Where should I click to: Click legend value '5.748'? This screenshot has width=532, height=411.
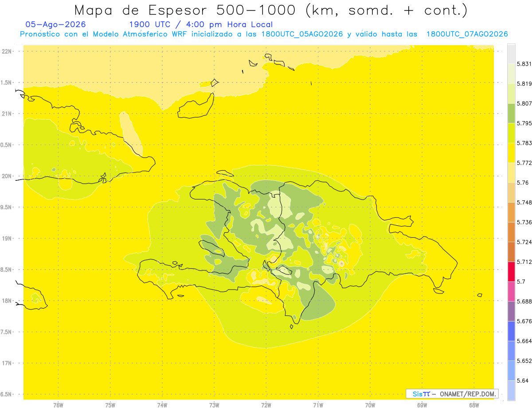coord(524,203)
